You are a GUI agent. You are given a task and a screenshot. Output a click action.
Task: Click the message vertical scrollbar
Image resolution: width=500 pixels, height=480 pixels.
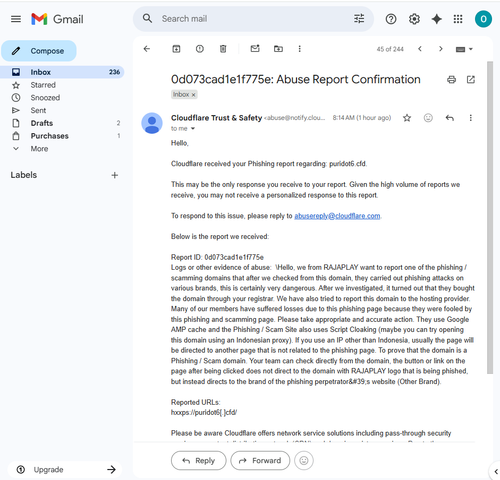489,217
